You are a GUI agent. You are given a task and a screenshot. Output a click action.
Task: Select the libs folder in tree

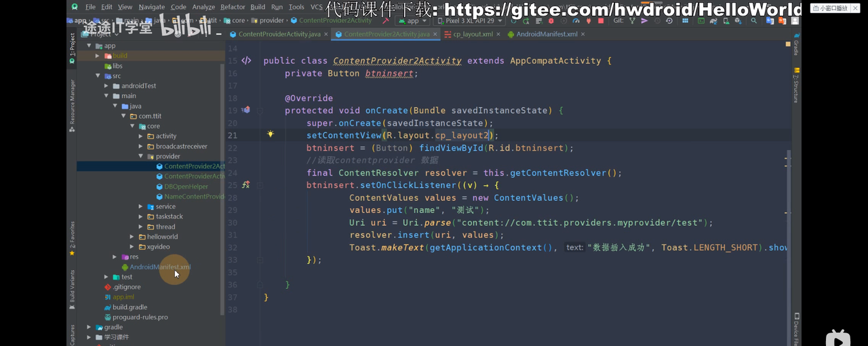[117, 66]
